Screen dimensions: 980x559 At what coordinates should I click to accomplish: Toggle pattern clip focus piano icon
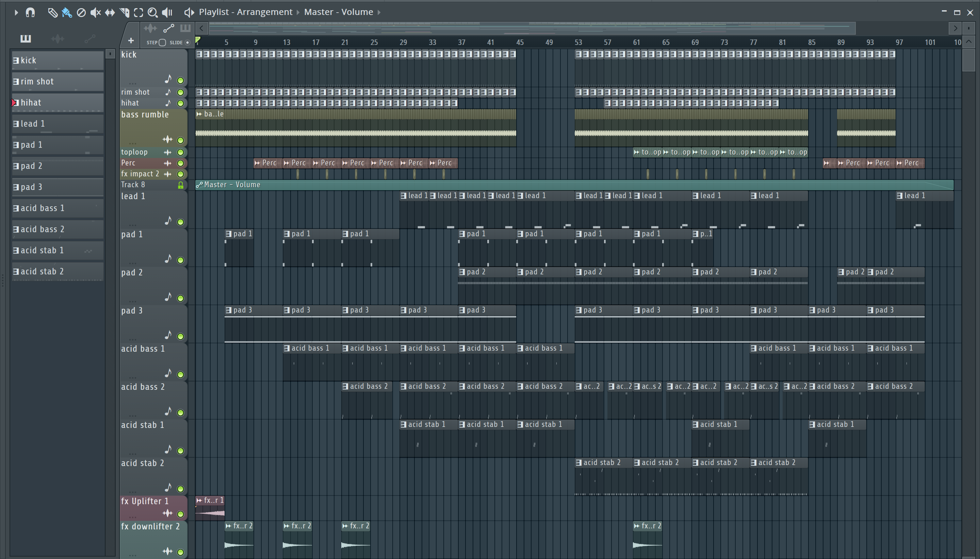[x=185, y=28]
